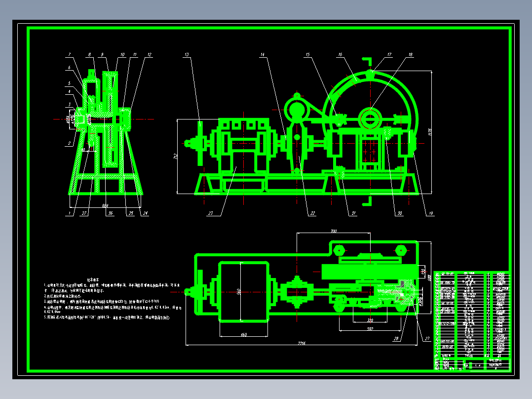Click part callout number 13

tap(187, 54)
